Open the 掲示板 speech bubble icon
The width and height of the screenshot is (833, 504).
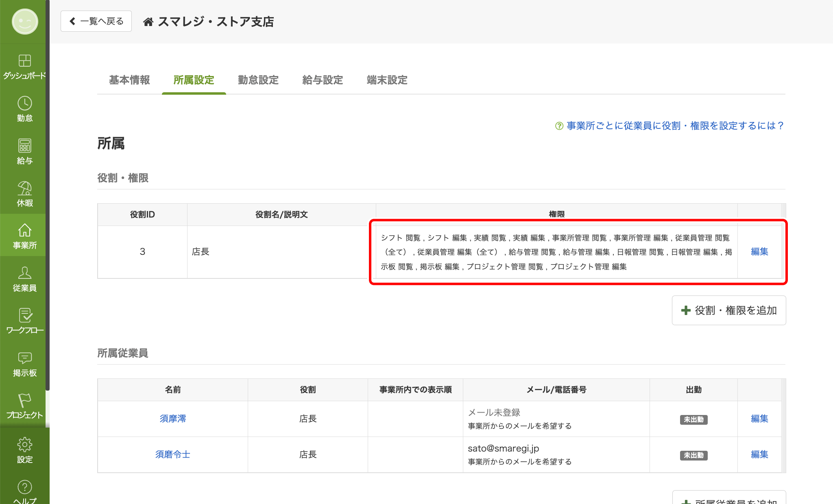(x=24, y=358)
